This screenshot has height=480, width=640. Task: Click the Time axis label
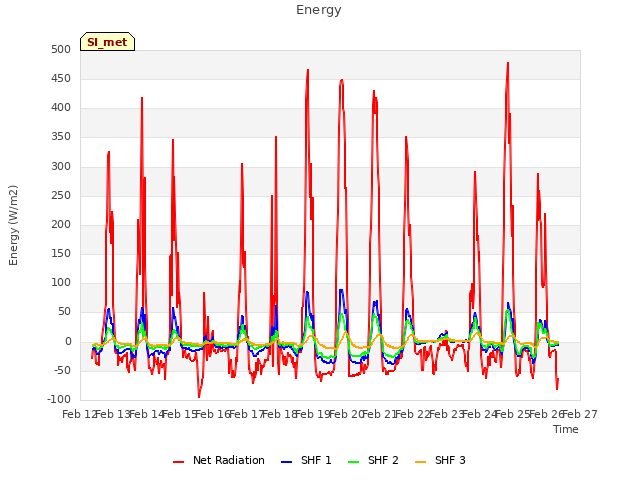[x=566, y=429]
